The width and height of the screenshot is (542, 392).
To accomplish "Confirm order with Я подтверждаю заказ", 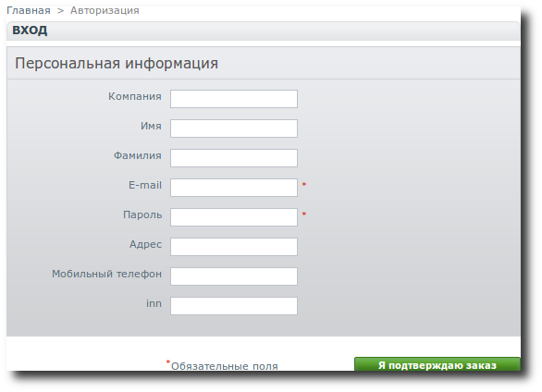I will coord(437,364).
